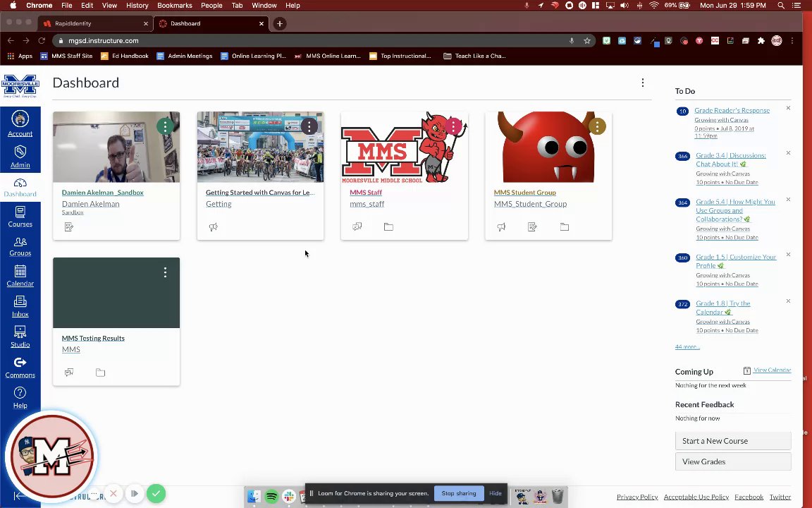
Task: Dismiss Grade 3.4 Discussions to-do item
Action: point(788,153)
